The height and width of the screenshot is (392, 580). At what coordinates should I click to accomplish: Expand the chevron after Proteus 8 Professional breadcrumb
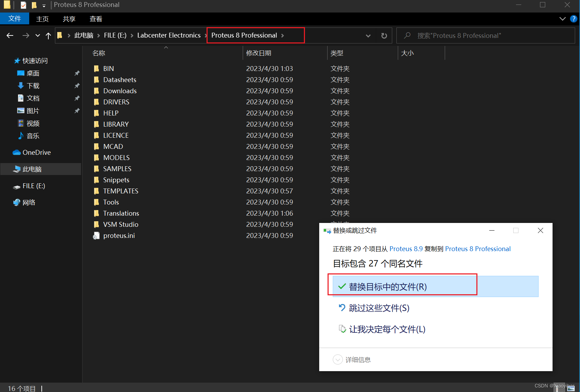point(283,35)
